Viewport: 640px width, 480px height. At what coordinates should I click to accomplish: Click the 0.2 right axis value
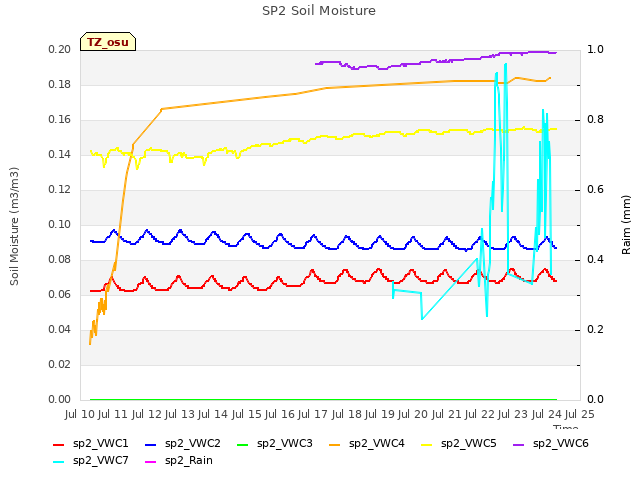(595, 330)
